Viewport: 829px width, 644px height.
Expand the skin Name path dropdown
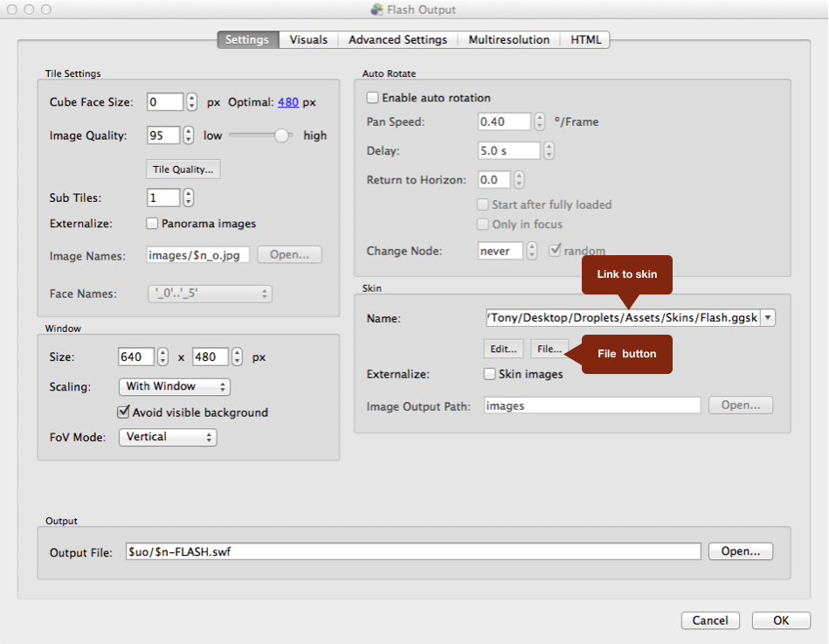coord(768,318)
